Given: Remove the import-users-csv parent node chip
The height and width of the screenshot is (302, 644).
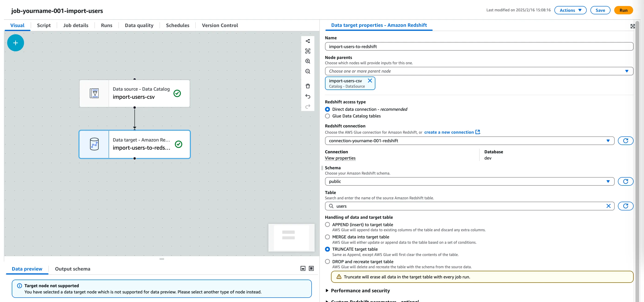Looking at the screenshot, I should 370,80.
